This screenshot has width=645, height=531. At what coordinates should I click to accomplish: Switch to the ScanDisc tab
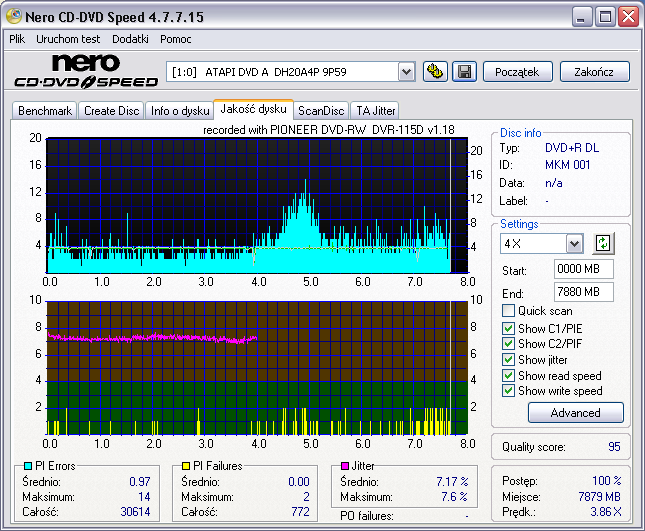(321, 111)
